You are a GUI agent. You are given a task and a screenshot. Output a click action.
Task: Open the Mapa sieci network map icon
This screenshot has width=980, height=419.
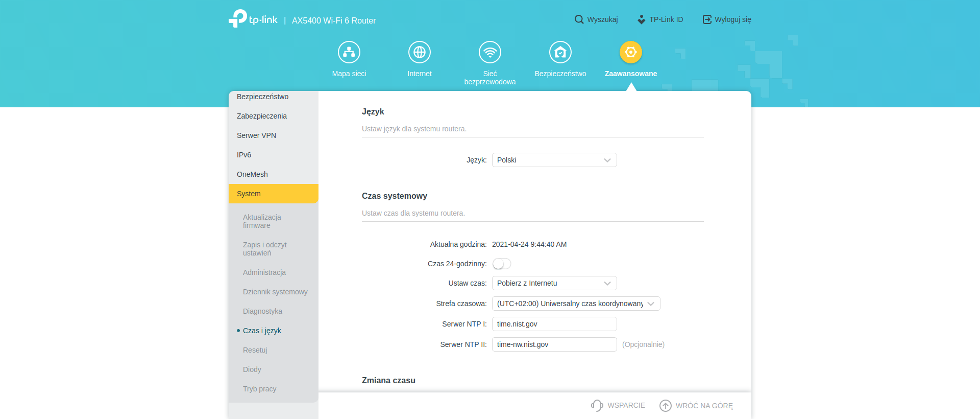[x=349, y=52]
